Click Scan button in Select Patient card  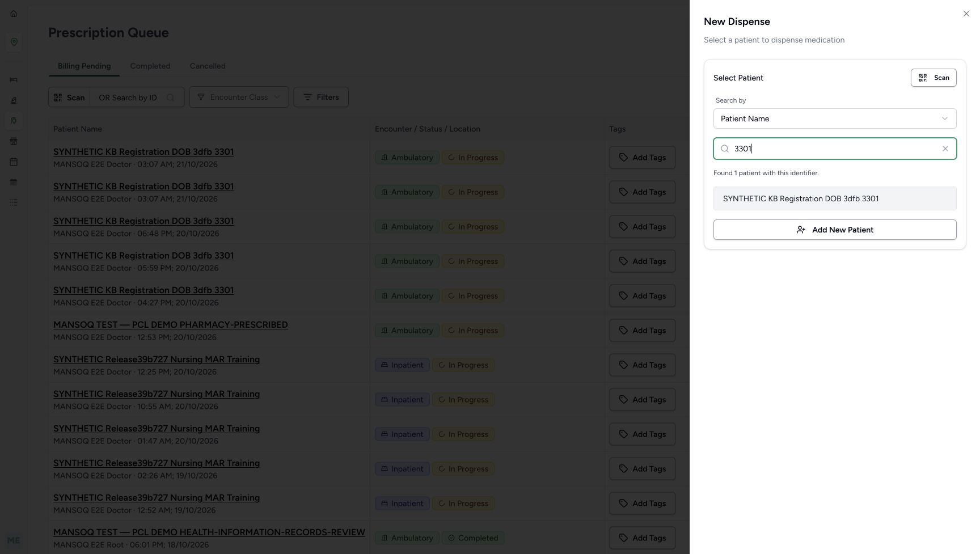pos(933,78)
